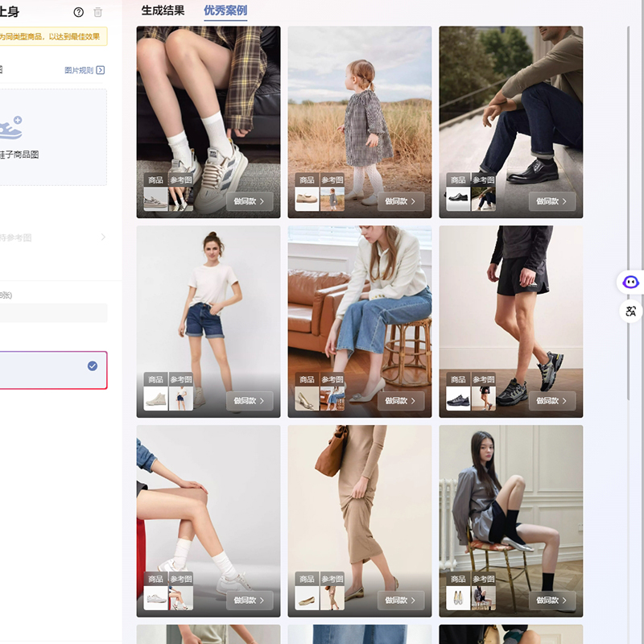
Task: Click 做同款 on the crossed legs white socks card
Action: (250, 601)
